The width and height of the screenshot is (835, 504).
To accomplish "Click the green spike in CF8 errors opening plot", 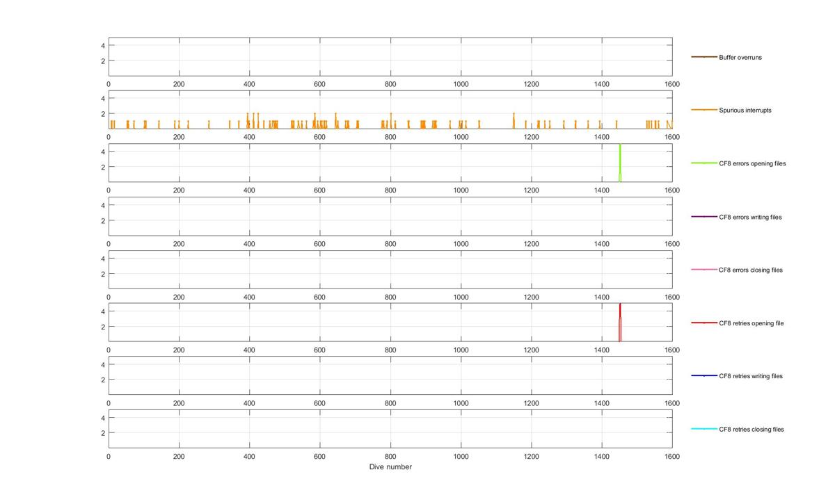I will (619, 163).
